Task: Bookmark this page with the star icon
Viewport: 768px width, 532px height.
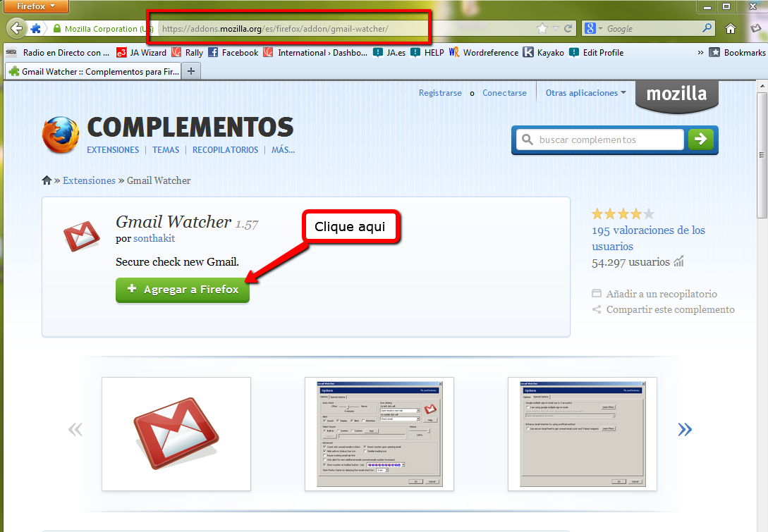Action: point(542,29)
